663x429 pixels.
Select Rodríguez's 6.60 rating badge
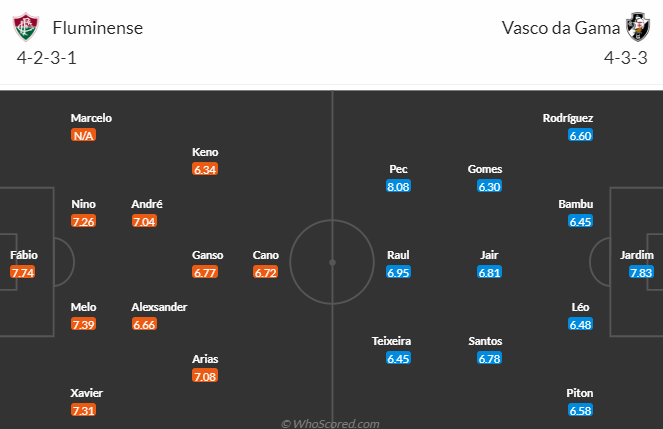[580, 135]
